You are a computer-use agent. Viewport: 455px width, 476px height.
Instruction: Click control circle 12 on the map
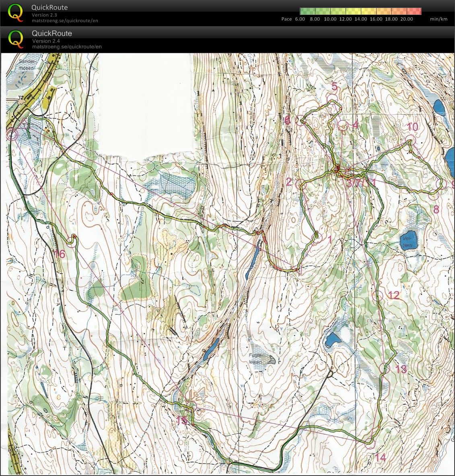point(377,296)
